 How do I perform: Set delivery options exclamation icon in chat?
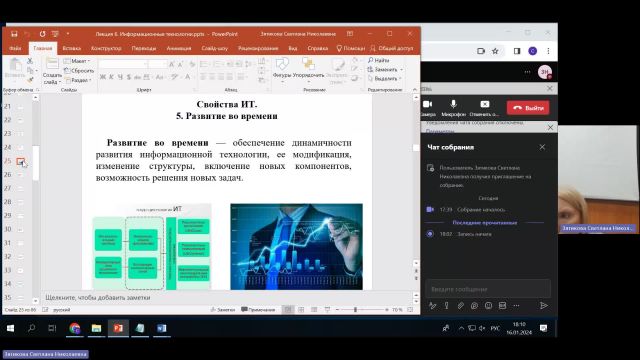click(x=447, y=305)
